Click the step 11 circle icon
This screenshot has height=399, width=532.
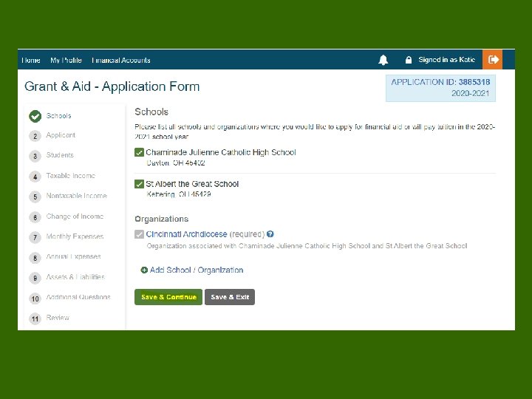pos(35,318)
